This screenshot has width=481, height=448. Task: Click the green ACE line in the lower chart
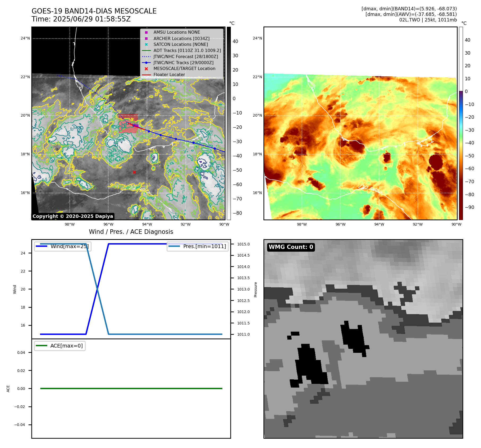[x=131, y=388]
